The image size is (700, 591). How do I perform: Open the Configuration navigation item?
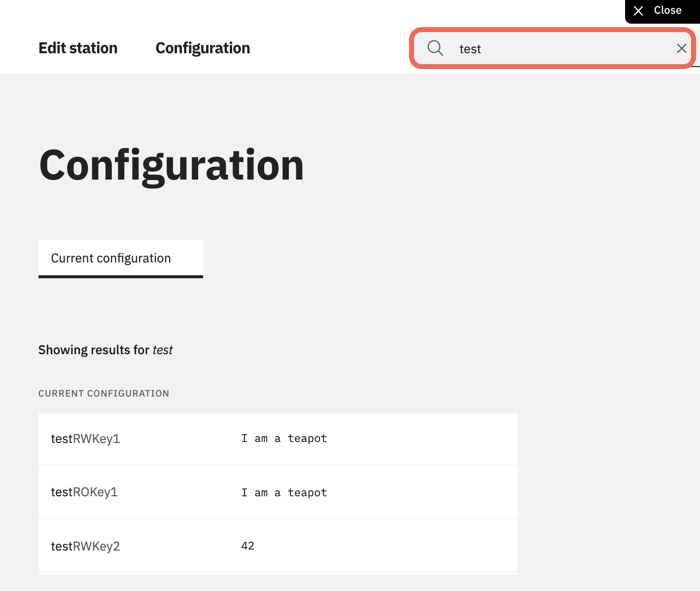click(x=203, y=48)
